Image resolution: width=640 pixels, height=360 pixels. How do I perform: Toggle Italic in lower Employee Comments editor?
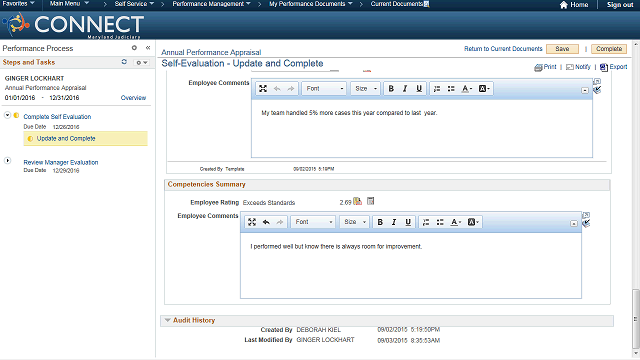pos(394,222)
